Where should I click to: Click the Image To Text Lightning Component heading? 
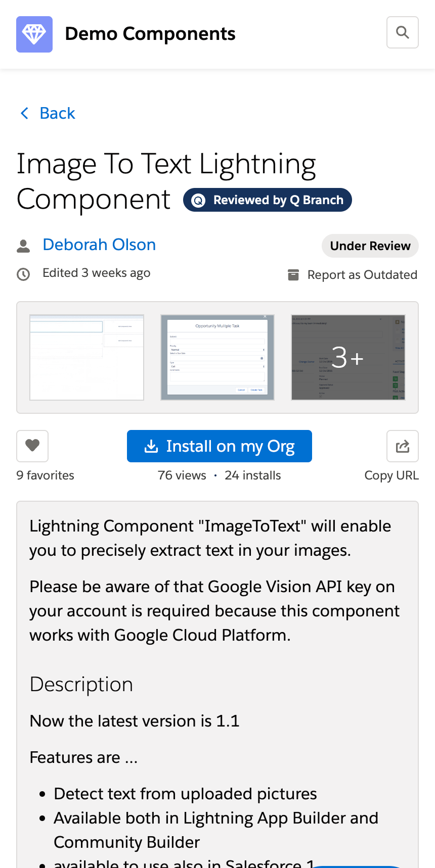click(166, 181)
